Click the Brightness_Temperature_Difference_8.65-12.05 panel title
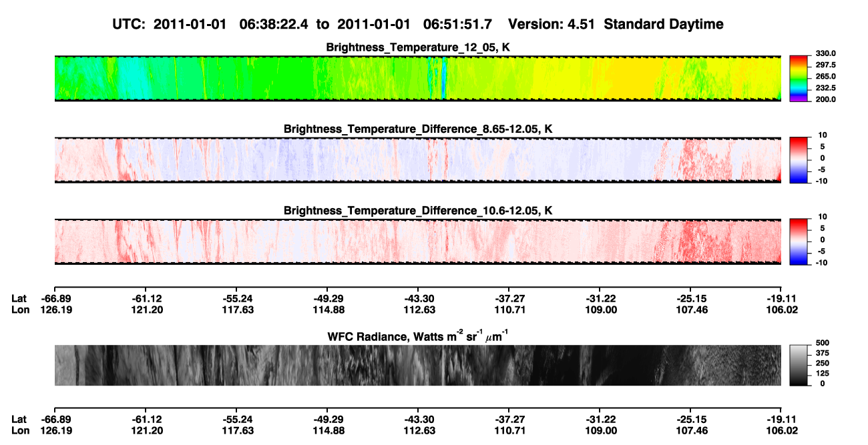This screenshot has width=868, height=445. [419, 129]
